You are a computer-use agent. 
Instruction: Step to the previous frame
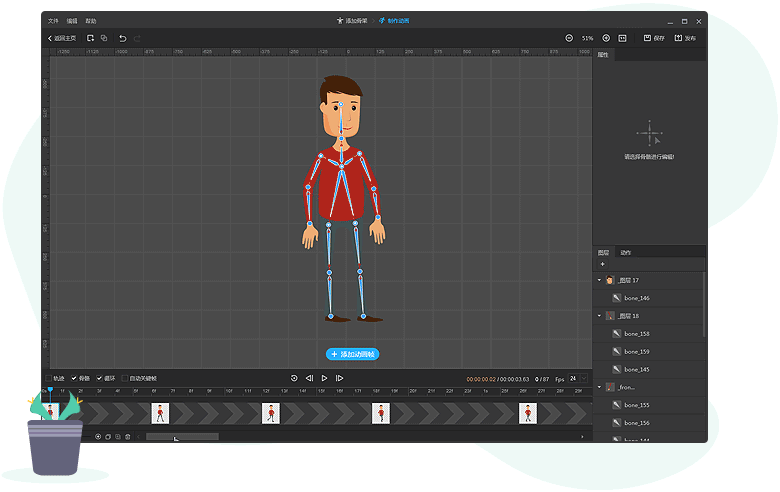coord(309,378)
